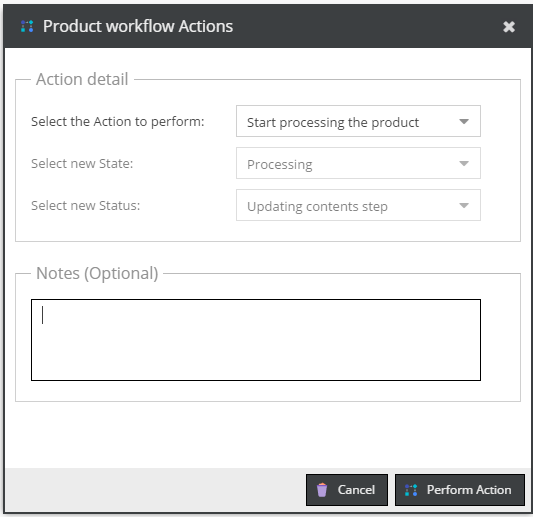Click the Cancel button label
The image size is (533, 517).
356,490
